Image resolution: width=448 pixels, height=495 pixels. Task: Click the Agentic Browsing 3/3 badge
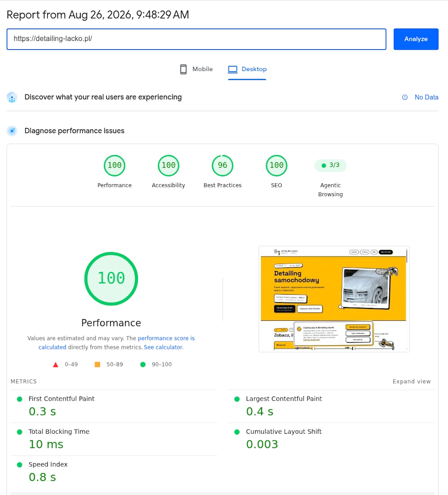click(330, 166)
